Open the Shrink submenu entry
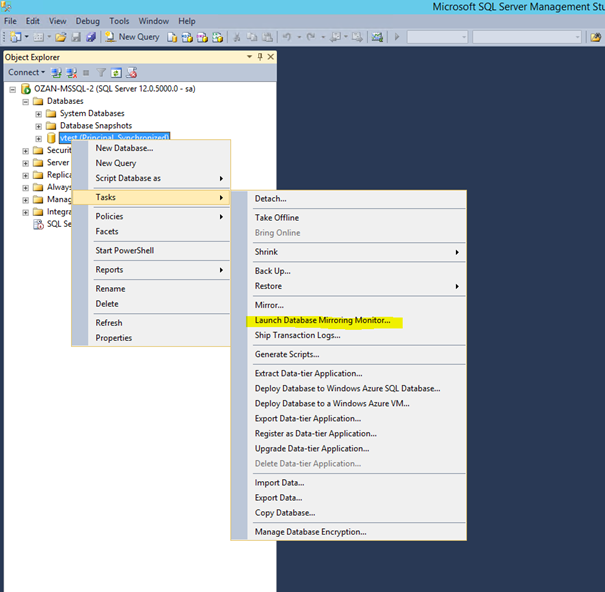The height and width of the screenshot is (592, 605). [266, 252]
